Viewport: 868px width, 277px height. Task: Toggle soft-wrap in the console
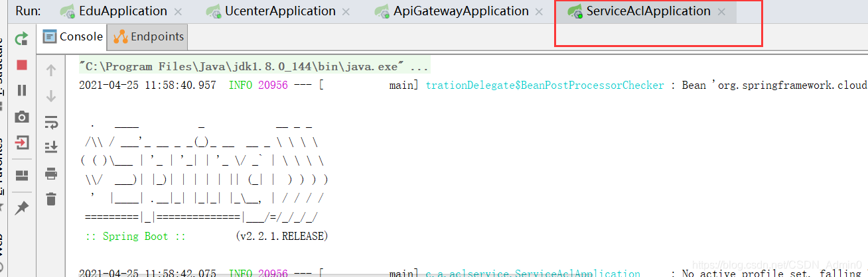coord(51,122)
